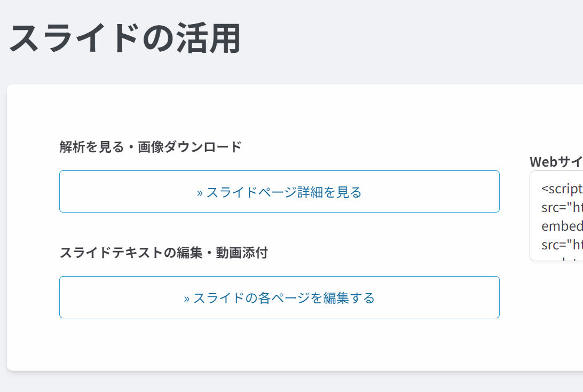Open the スライドページ詳細を見る button
583x392 pixels.
[279, 192]
